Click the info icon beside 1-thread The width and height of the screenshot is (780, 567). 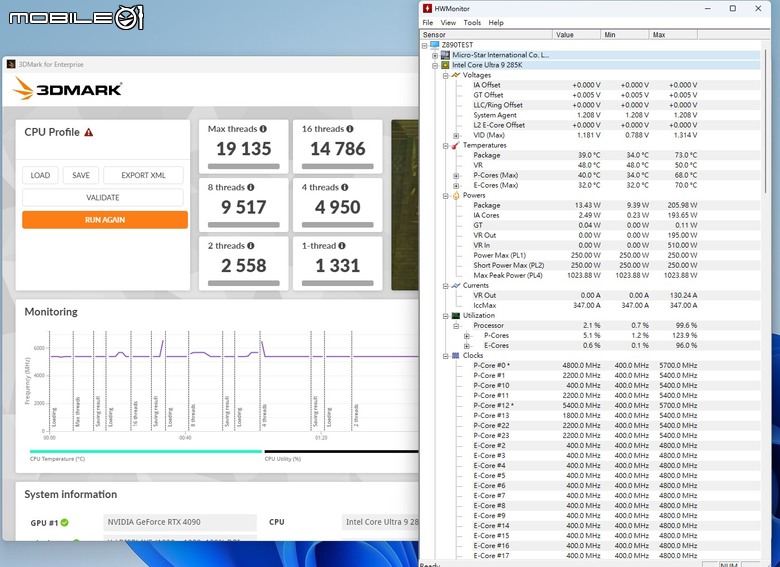pos(342,246)
